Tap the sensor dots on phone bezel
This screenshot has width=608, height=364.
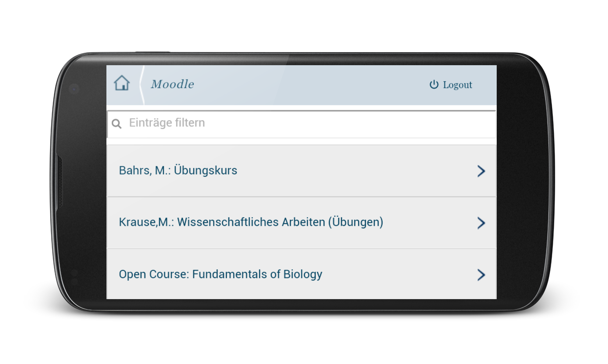(74, 277)
